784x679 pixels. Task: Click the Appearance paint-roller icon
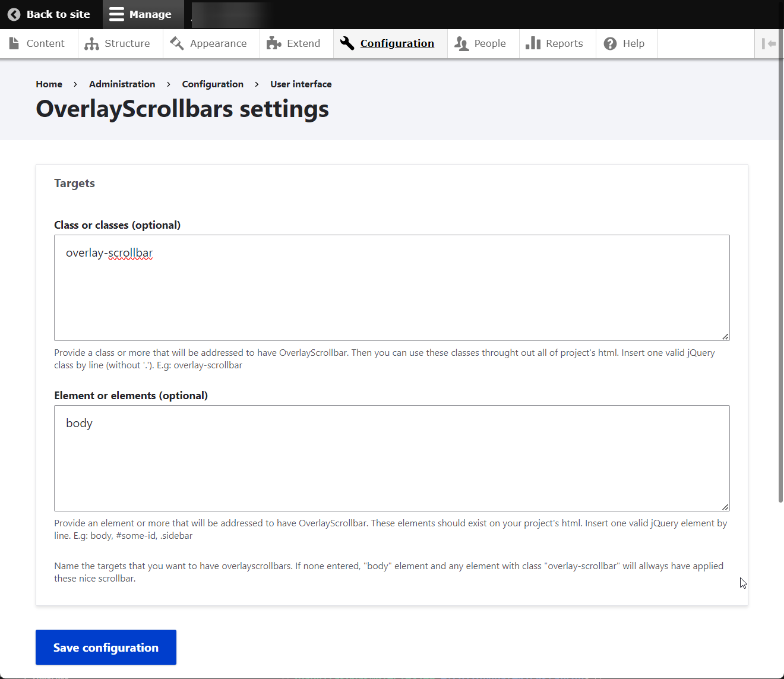(176, 43)
